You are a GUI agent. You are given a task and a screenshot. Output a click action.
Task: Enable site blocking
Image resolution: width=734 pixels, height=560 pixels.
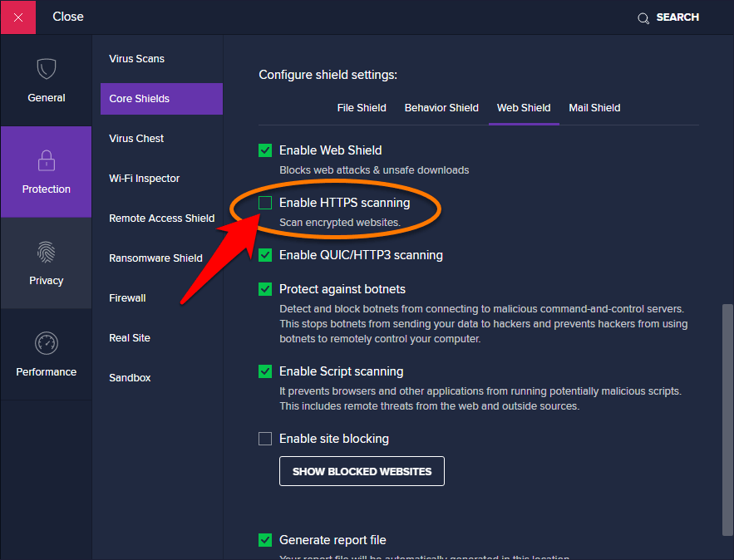pyautogui.click(x=264, y=438)
